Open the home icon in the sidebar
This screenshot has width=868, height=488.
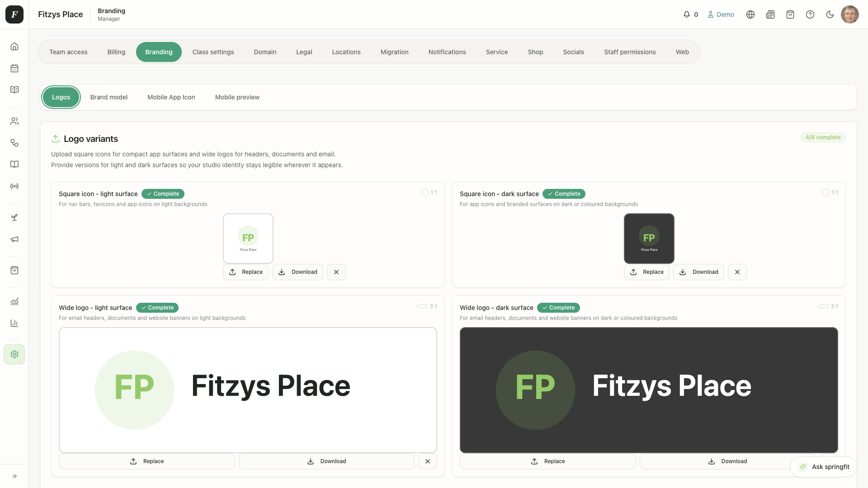(14, 47)
